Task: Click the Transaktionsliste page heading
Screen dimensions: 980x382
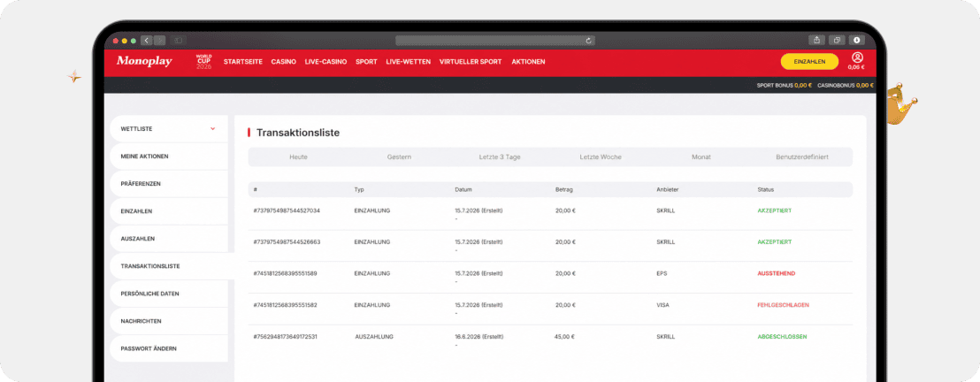Action: coord(298,133)
